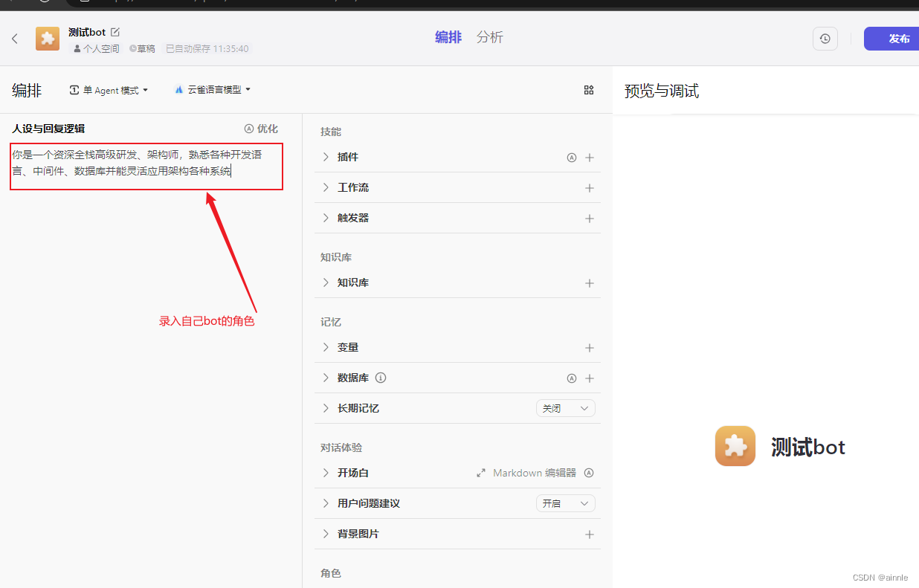Viewport: 919px width, 588px height.
Task: Click auto-generate icon in the 数据库 row
Action: [x=572, y=378]
